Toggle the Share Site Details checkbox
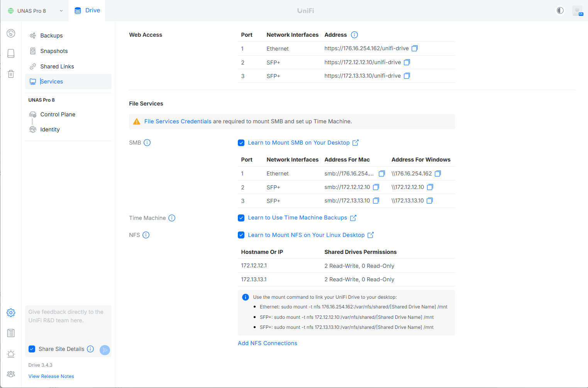 (x=32, y=349)
